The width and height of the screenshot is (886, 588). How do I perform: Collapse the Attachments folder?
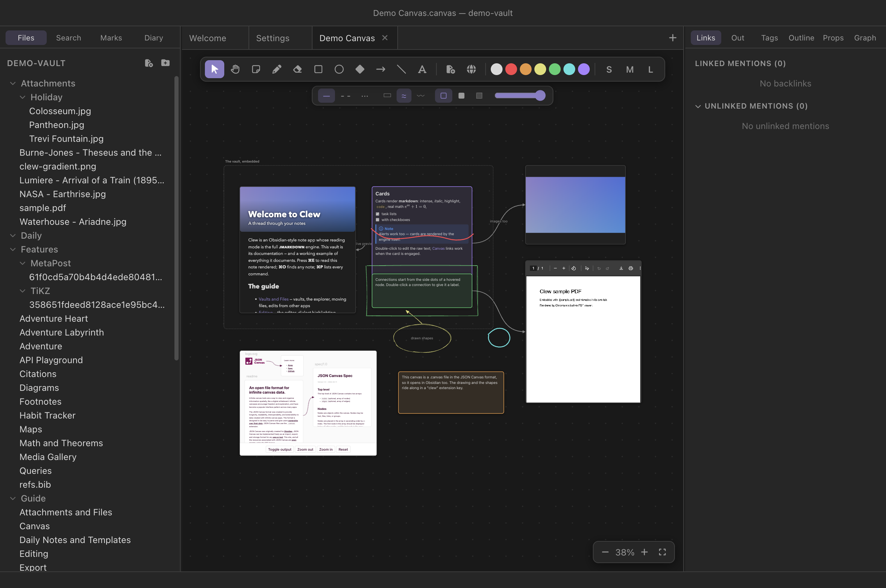(x=13, y=83)
